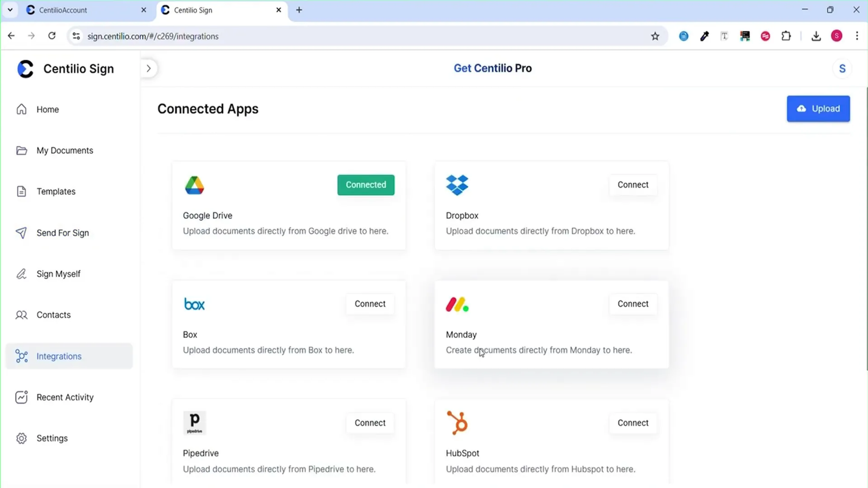This screenshot has height=488, width=868.
Task: Click the Get Centilio Pro link
Action: click(493, 68)
